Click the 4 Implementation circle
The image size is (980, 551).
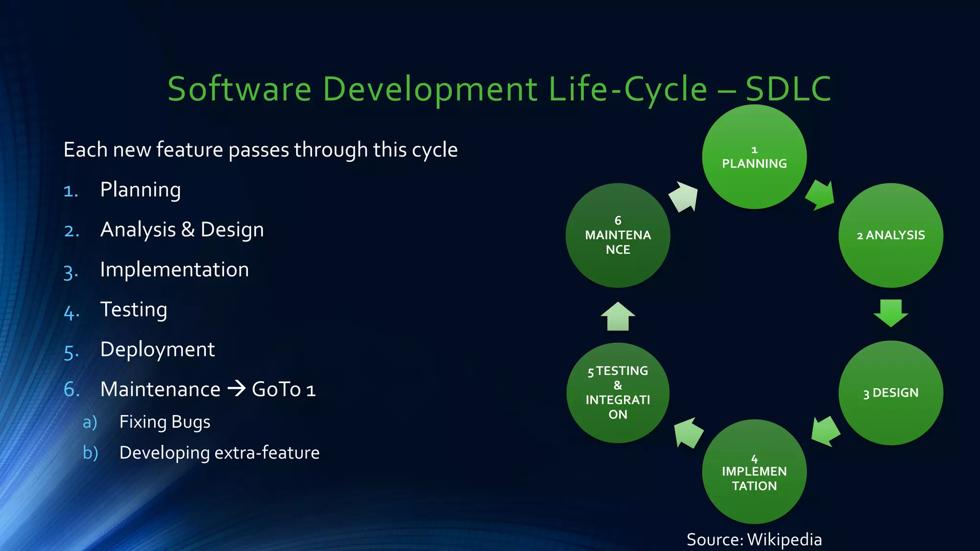754,472
